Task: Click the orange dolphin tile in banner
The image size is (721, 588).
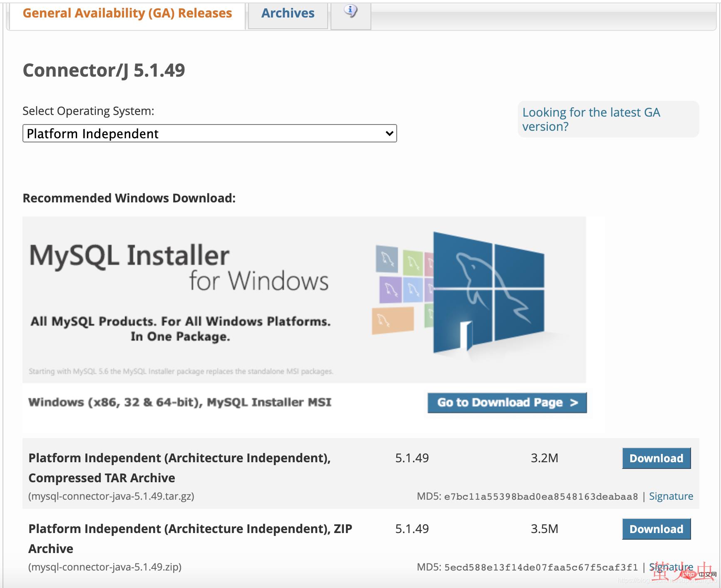Action: click(393, 320)
